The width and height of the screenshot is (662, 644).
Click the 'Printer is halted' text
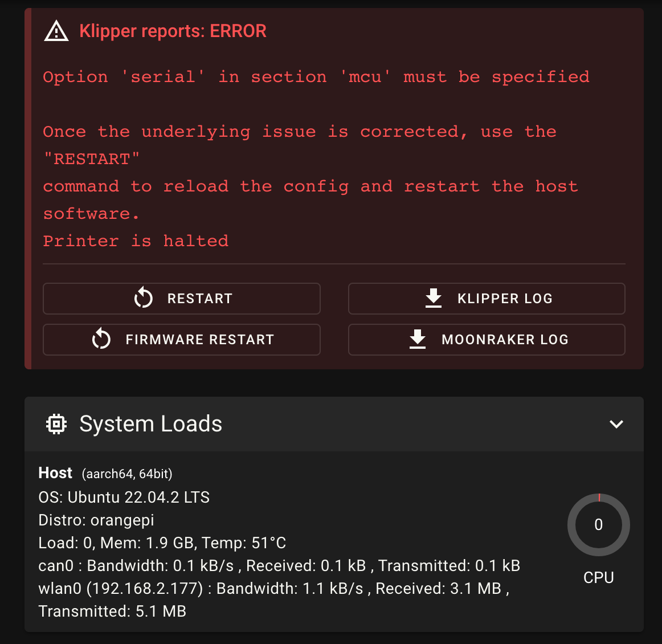coord(136,241)
